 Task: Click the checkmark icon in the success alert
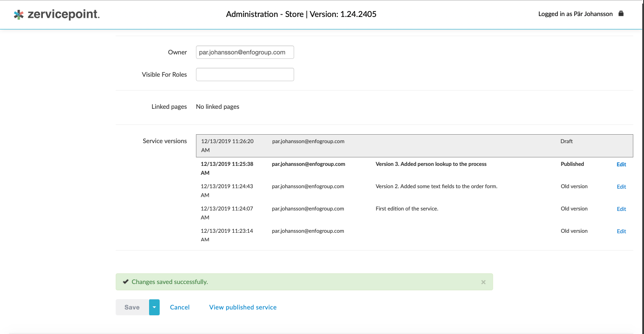click(x=126, y=282)
